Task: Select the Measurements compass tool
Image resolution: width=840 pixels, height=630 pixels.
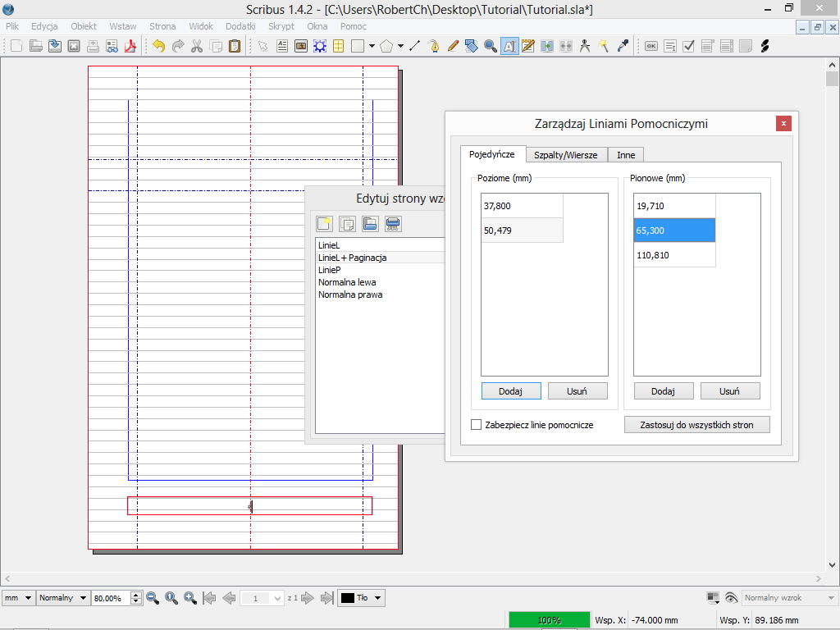Action: pos(585,46)
